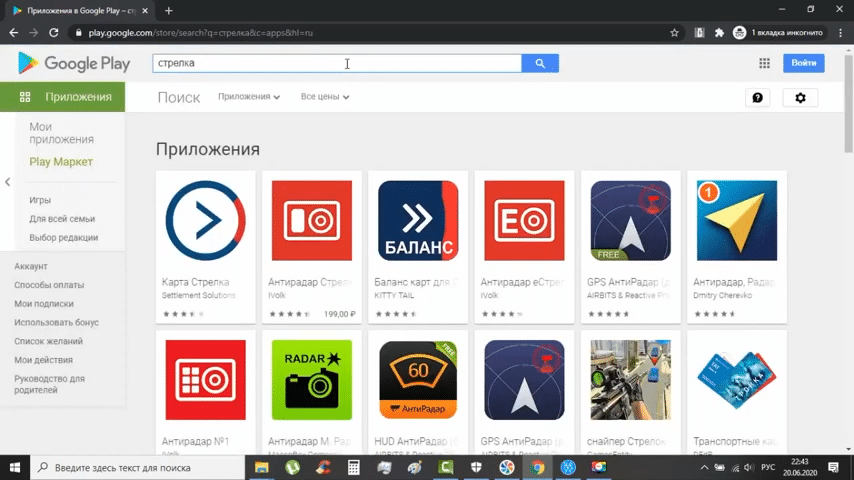Click the Google Play logo

pos(74,63)
